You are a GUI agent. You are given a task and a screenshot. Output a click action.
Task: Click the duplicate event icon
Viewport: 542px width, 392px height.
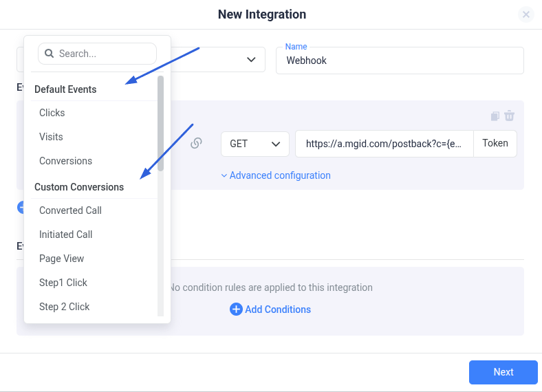click(x=495, y=116)
